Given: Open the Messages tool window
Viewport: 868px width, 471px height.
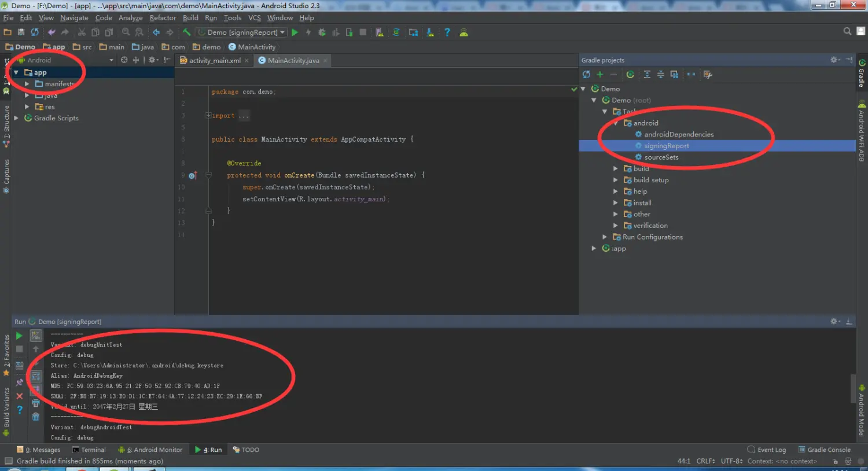Looking at the screenshot, I should (x=39, y=450).
